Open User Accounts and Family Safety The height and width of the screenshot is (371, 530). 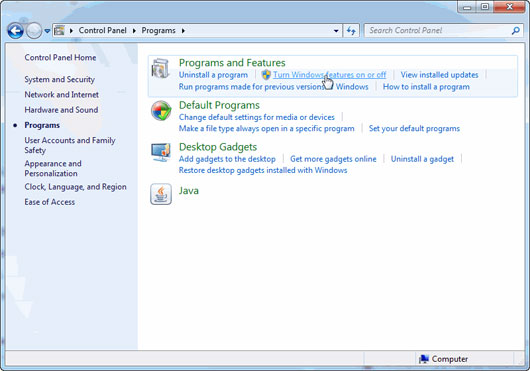[x=70, y=145]
